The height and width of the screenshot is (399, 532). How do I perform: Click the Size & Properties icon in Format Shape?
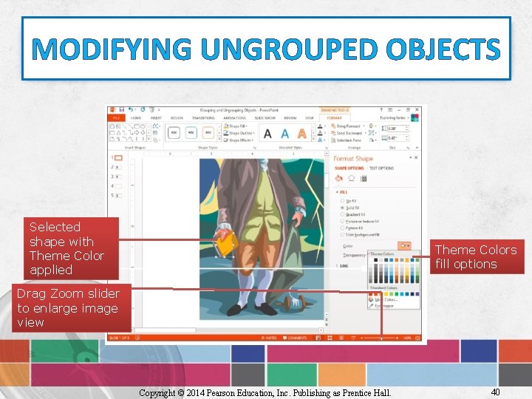364,179
